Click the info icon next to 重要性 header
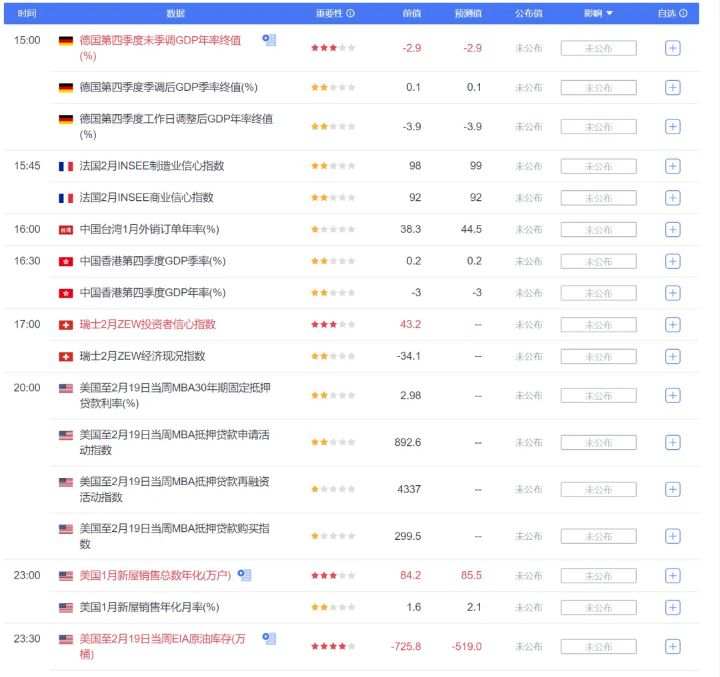This screenshot has height=677, width=720. [350, 13]
